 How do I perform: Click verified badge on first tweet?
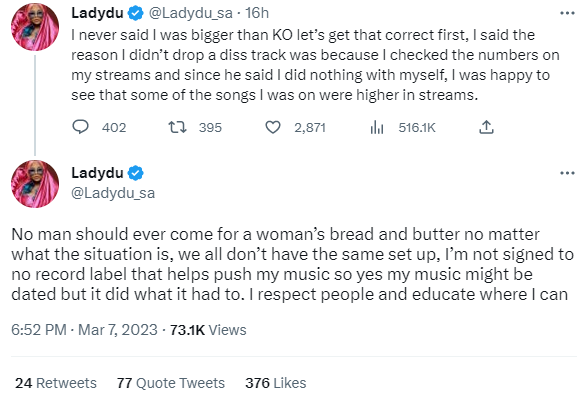[136, 13]
